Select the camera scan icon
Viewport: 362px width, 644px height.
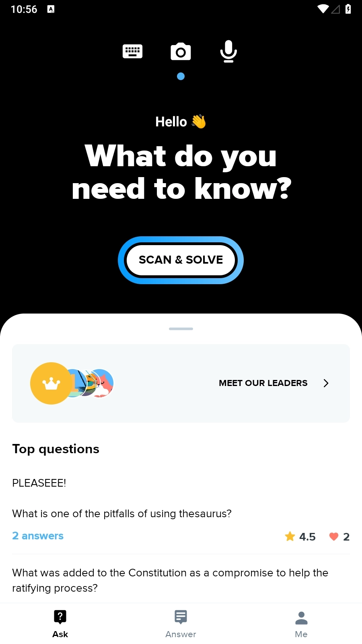[x=181, y=52]
